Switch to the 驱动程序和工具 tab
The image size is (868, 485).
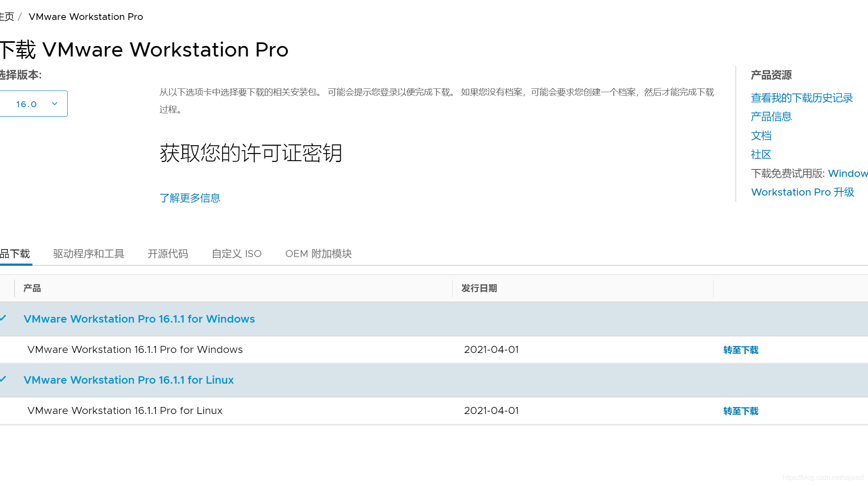point(89,254)
